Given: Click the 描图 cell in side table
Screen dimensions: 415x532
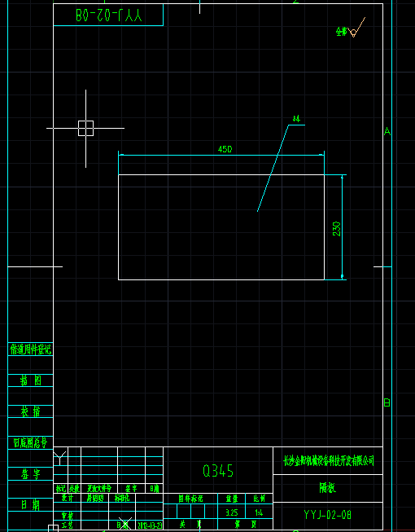Looking at the screenshot, I should point(30,380).
